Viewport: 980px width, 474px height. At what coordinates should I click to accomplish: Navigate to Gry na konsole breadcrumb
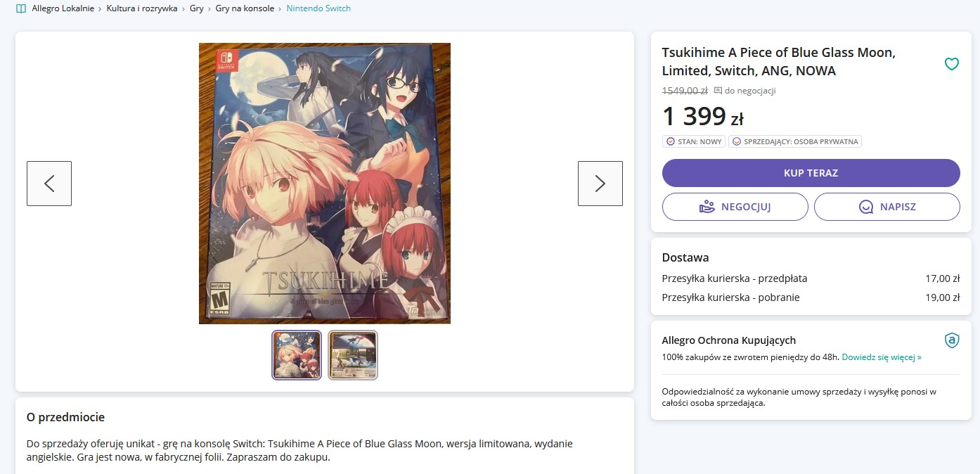(245, 8)
